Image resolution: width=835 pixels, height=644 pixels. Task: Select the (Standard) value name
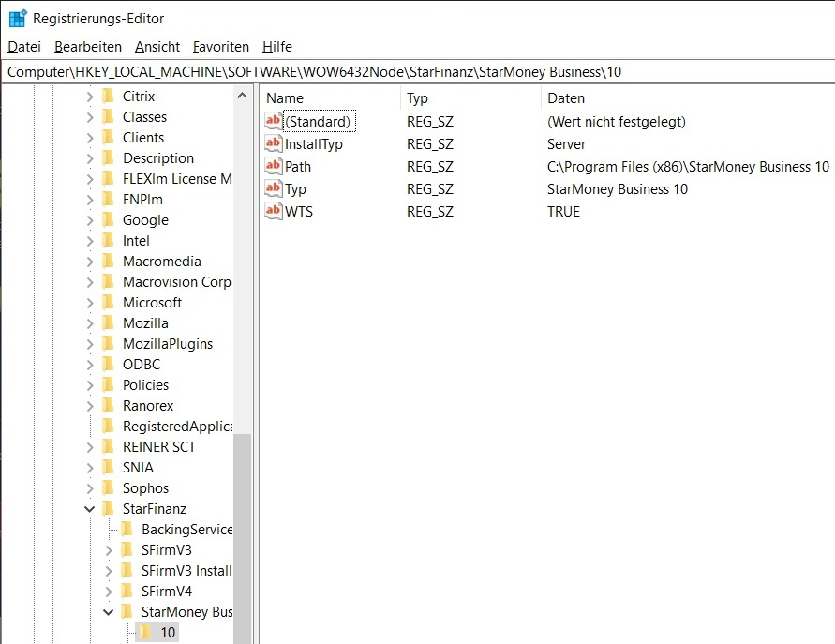[x=318, y=122]
